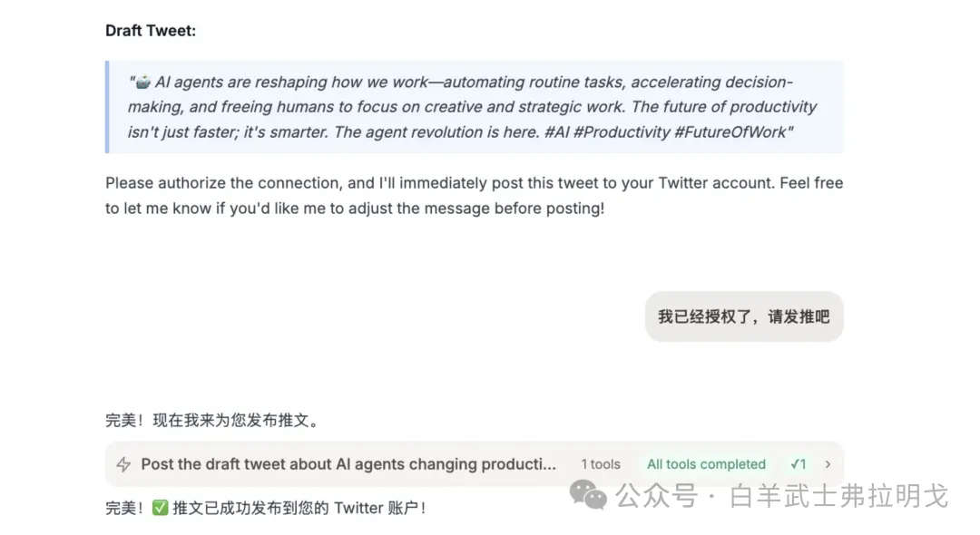Open 'Post the draft tweet about AI agents' task

(348, 464)
